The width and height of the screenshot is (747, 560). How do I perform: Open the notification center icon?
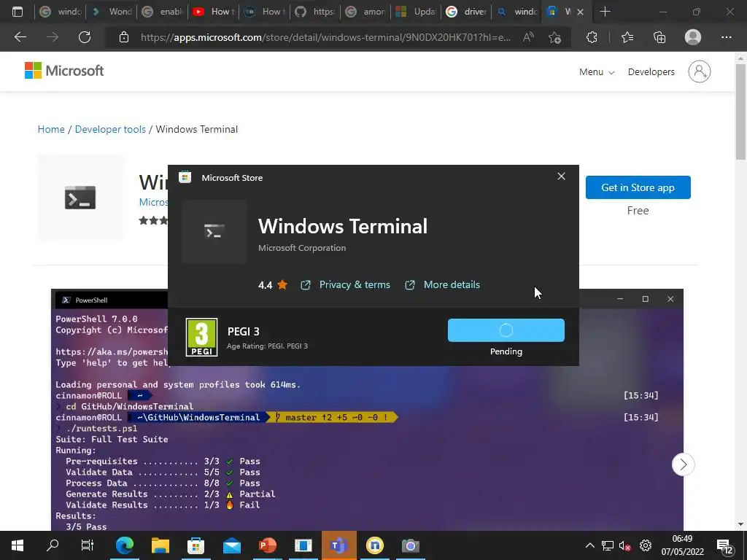724,547
